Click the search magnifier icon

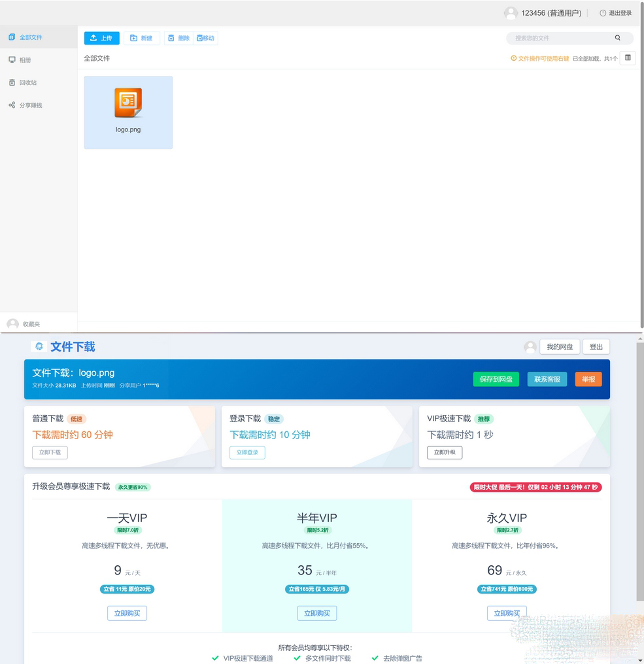pyautogui.click(x=617, y=38)
